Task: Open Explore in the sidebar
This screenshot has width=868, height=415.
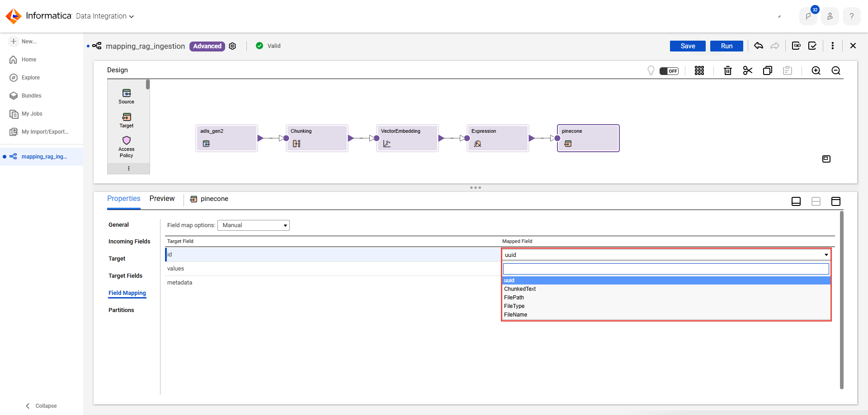Action: [25, 78]
